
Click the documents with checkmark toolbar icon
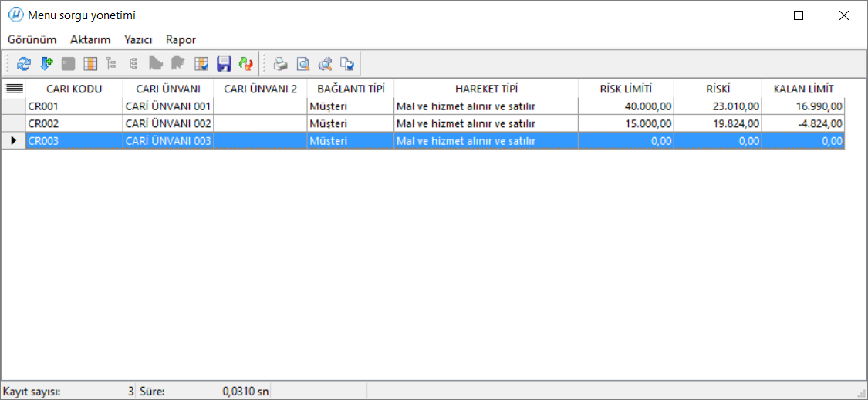(x=347, y=64)
